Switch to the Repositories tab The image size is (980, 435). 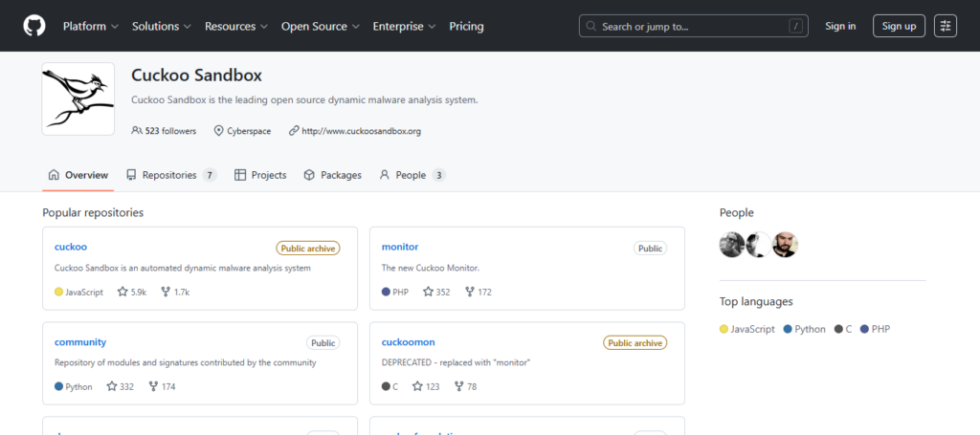click(x=171, y=175)
